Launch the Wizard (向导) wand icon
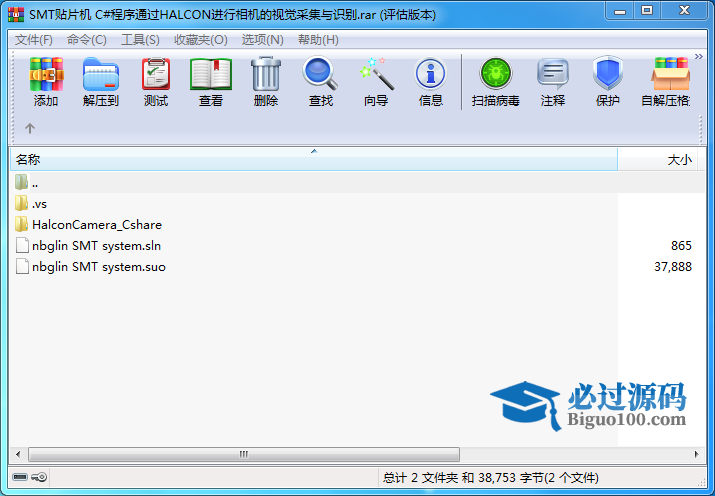Viewport: 715px width, 496px height. [376, 73]
